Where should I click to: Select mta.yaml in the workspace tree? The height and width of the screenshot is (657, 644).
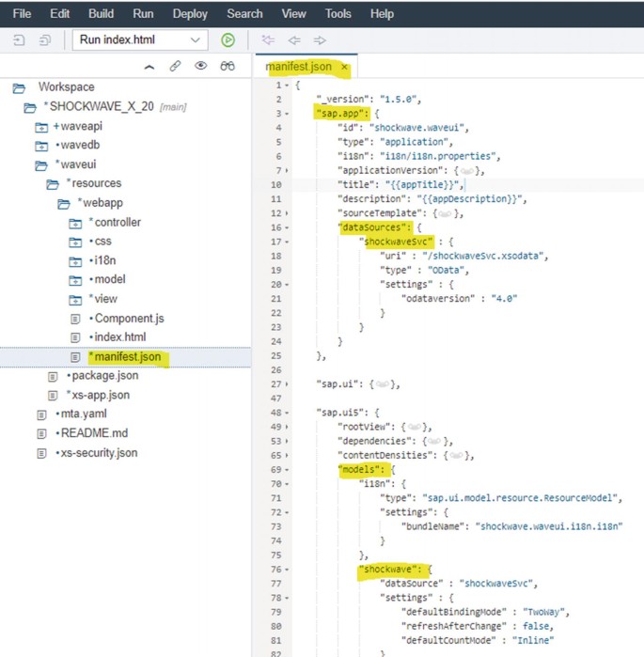pos(86,415)
